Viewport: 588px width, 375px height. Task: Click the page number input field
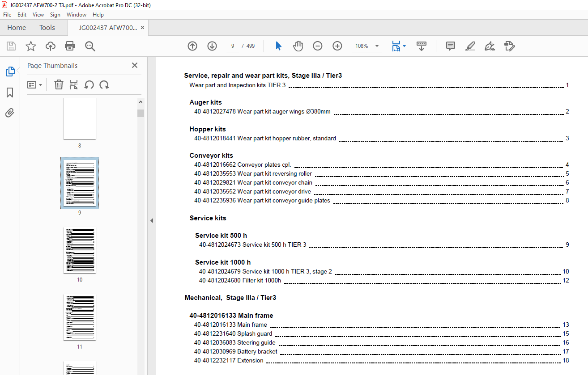(233, 46)
